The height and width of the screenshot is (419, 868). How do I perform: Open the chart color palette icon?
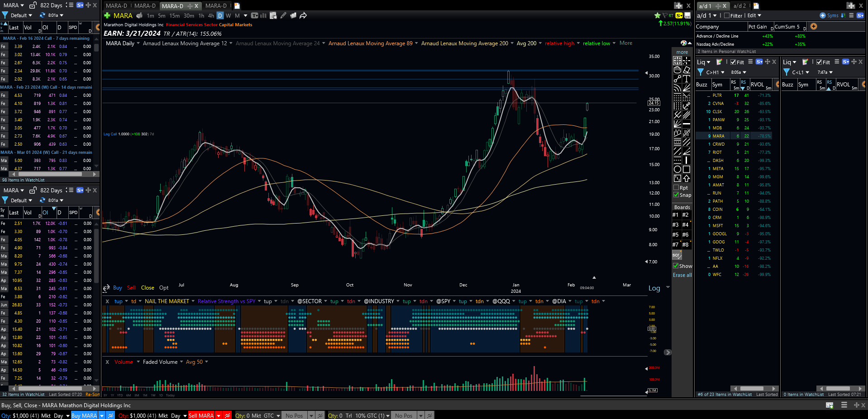pyautogui.click(x=683, y=43)
